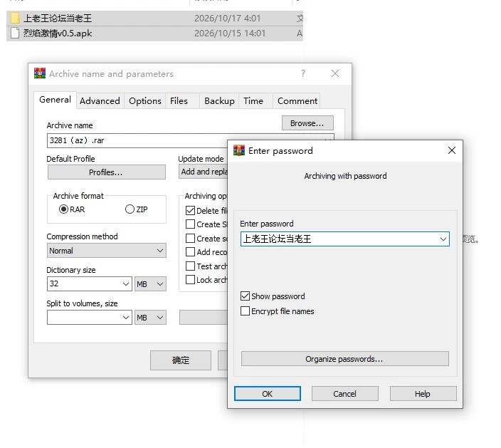Screen dimensions: 501x448
Task: Open the Split to volumes MB unit dropdown
Action: coord(150,318)
